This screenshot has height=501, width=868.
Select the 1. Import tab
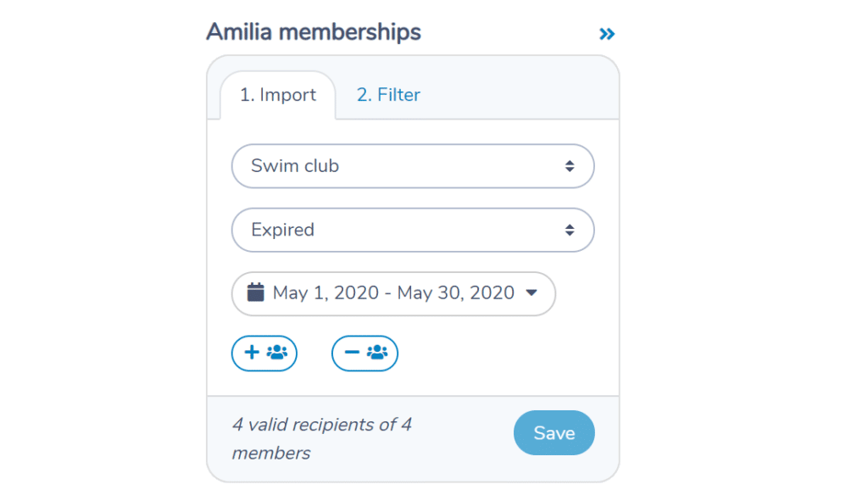(x=280, y=95)
